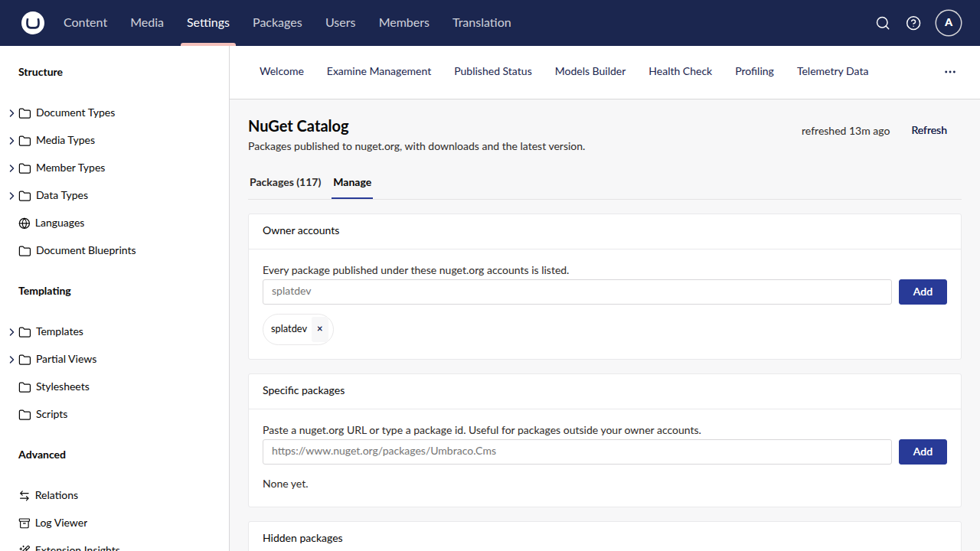
Task: Open the Models Builder tab
Action: tap(590, 72)
